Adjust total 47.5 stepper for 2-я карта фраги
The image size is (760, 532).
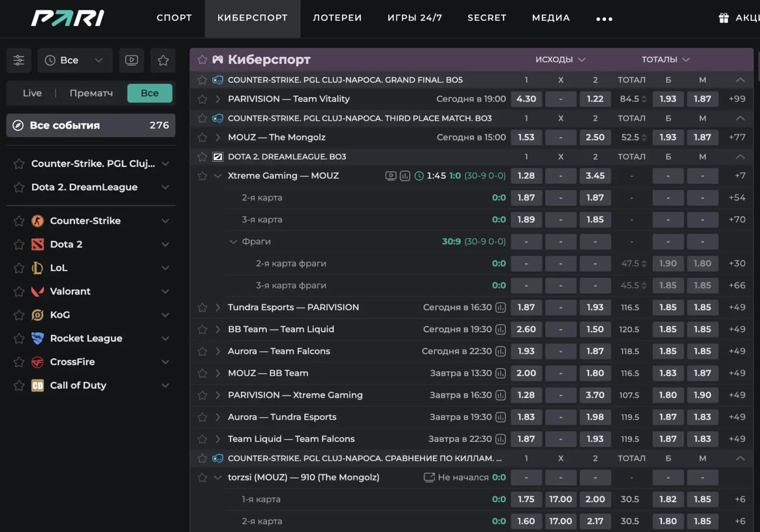(x=644, y=264)
